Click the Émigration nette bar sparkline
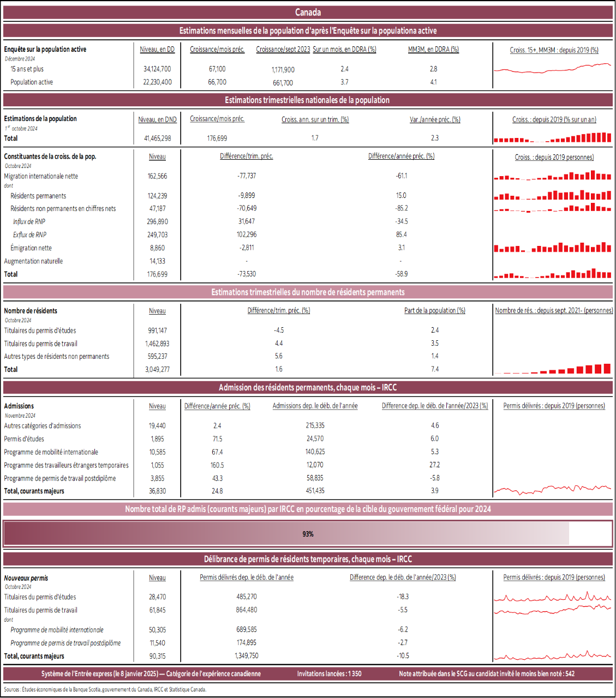The width and height of the screenshot is (616, 698). pos(553,248)
